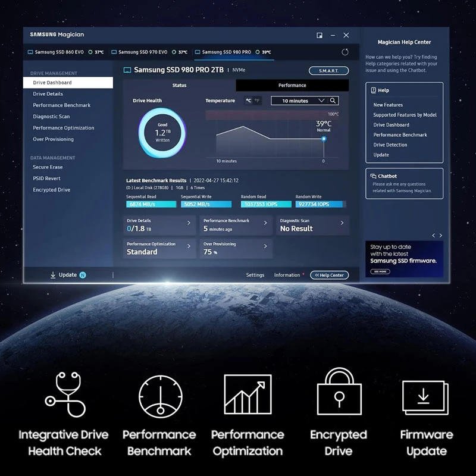
Task: Click the Chatbot speech bubble icon
Action: click(x=373, y=176)
